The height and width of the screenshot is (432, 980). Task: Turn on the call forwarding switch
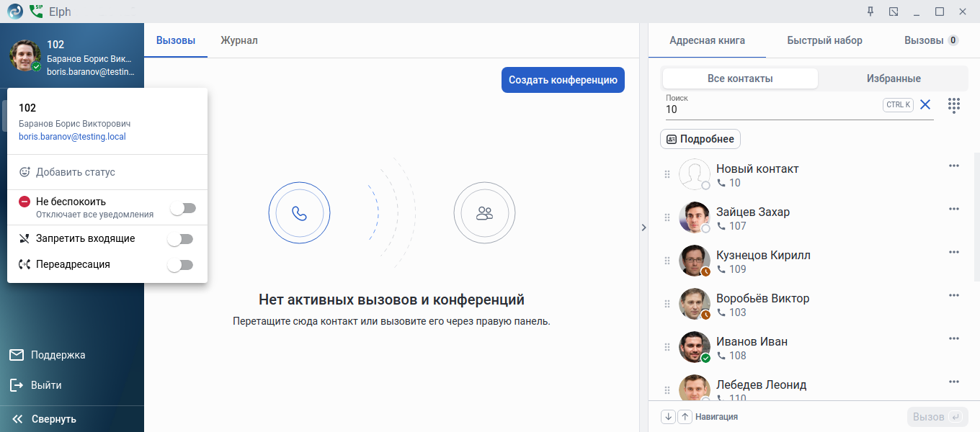(180, 265)
